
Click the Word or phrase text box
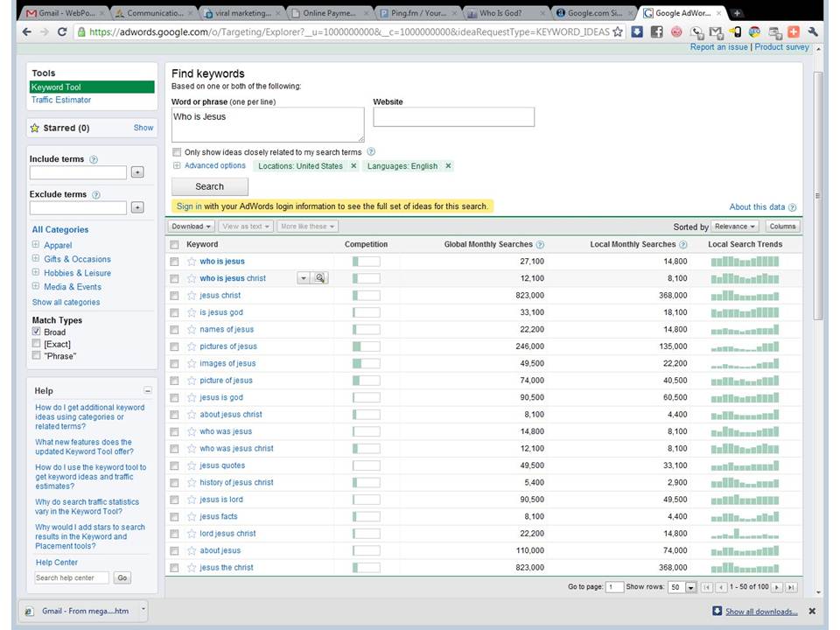point(267,124)
